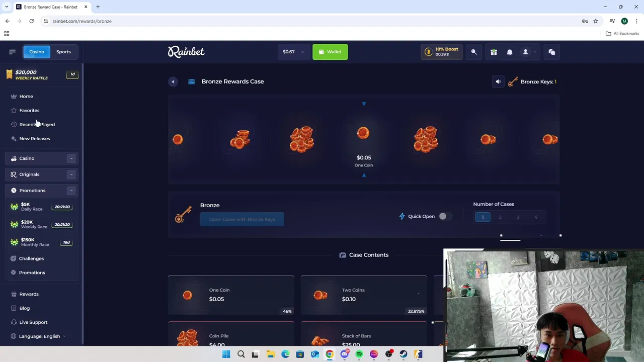Open New Releases in sidebar

coord(35,138)
